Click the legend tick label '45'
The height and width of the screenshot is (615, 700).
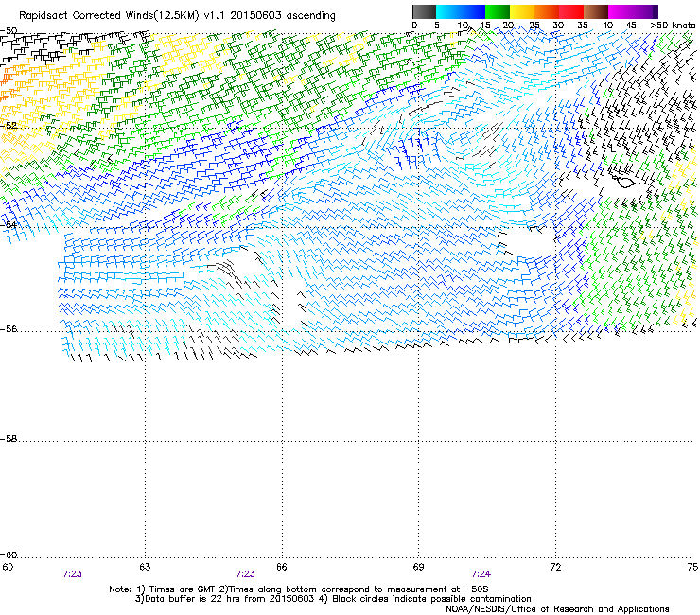tap(631, 26)
